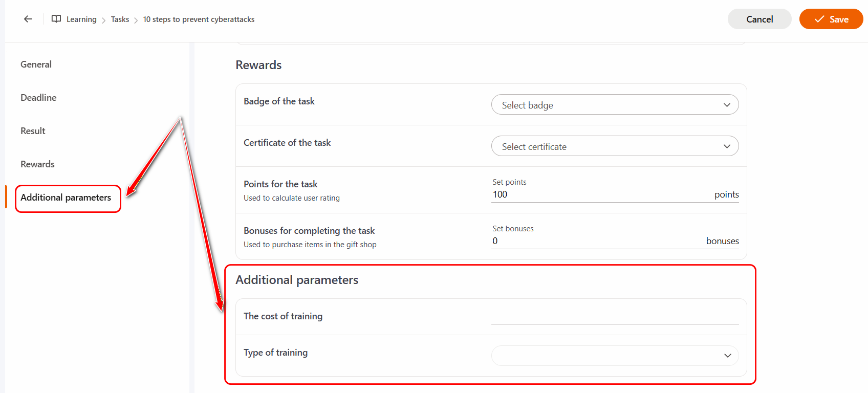Go to the Tasks breadcrumb link
The image size is (868, 393).
[x=120, y=19]
